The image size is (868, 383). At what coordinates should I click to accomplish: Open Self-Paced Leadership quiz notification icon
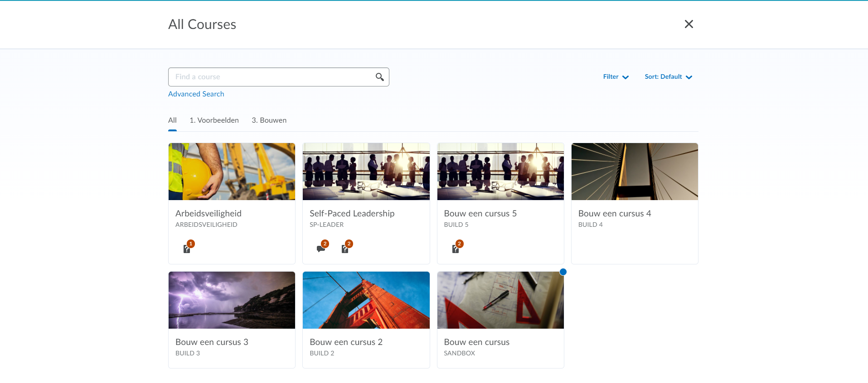346,247
